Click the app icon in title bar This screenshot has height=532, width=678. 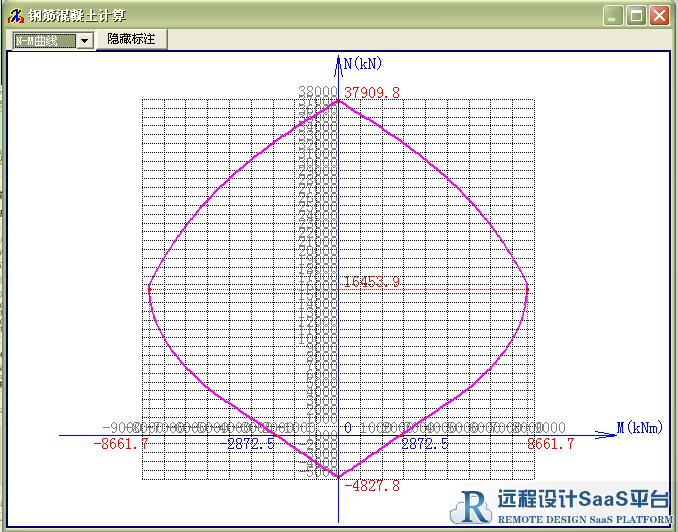click(x=15, y=15)
